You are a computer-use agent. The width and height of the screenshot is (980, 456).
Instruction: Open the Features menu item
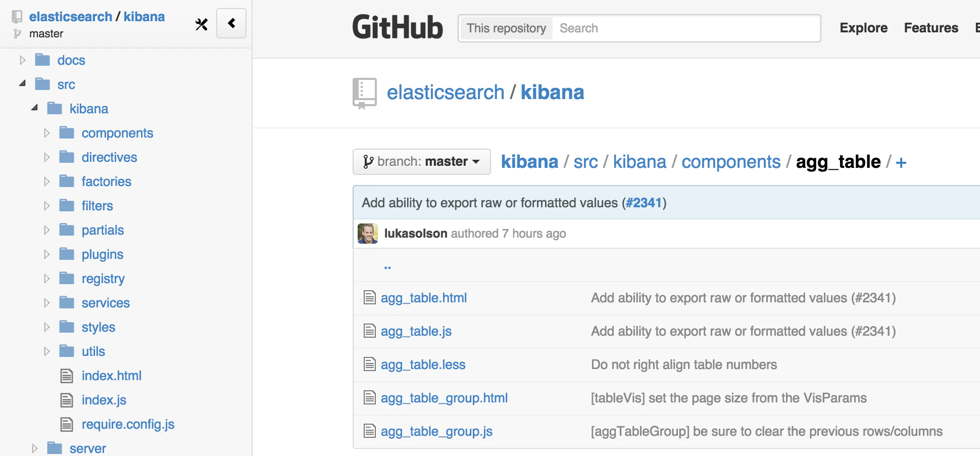click(931, 28)
